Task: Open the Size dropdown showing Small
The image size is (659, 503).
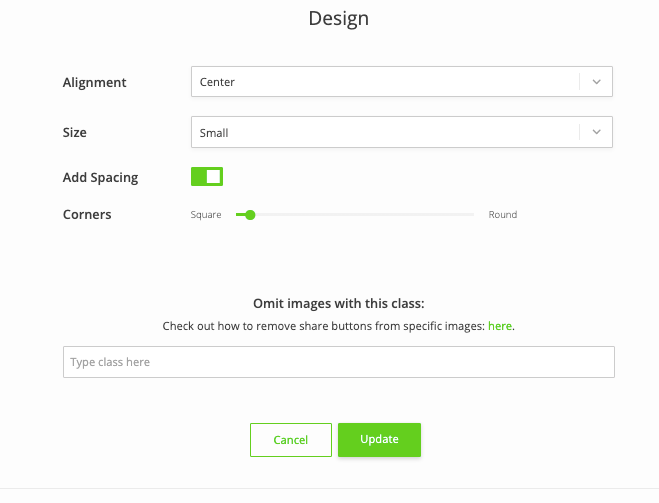Action: (402, 132)
